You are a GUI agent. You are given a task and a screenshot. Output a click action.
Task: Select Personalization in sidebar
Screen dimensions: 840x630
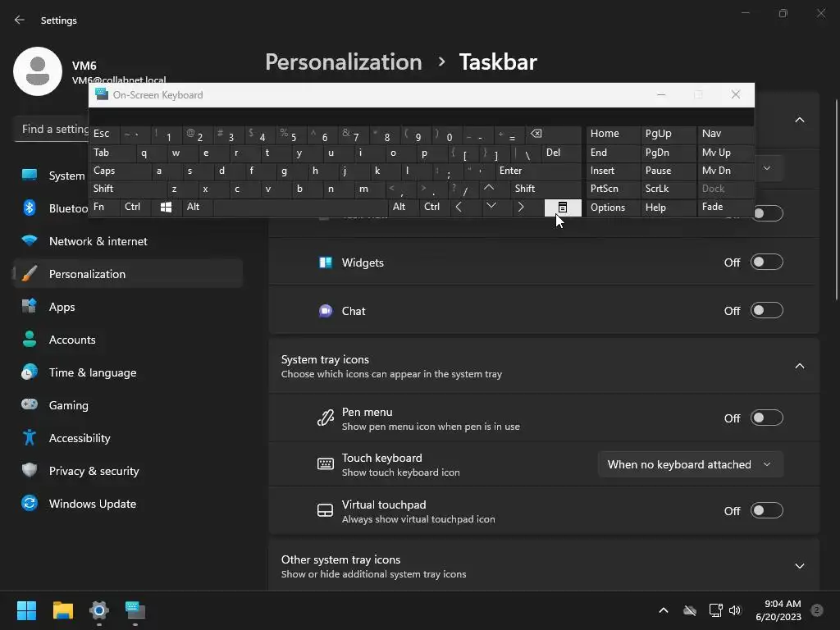[128, 274]
